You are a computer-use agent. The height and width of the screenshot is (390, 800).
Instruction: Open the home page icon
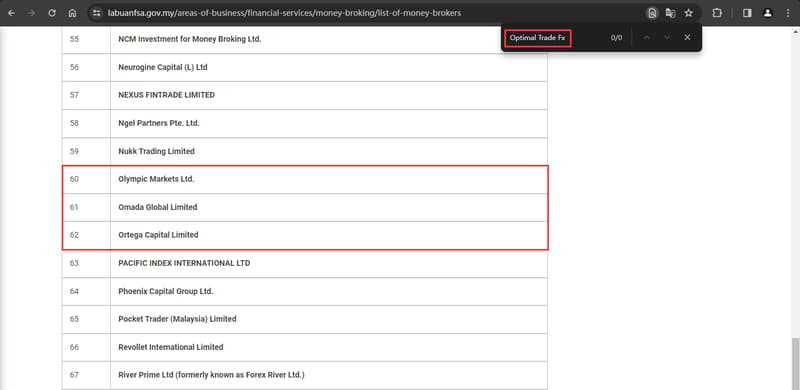click(x=72, y=13)
